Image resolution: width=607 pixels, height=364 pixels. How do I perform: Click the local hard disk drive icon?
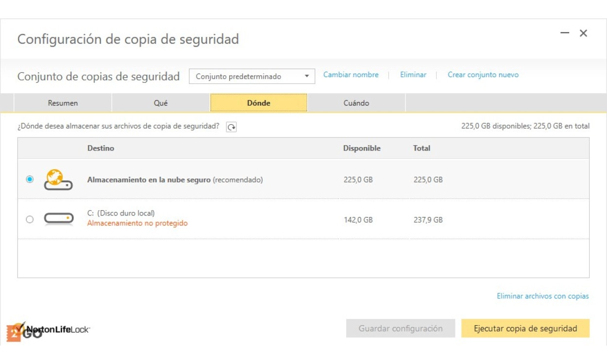point(58,219)
